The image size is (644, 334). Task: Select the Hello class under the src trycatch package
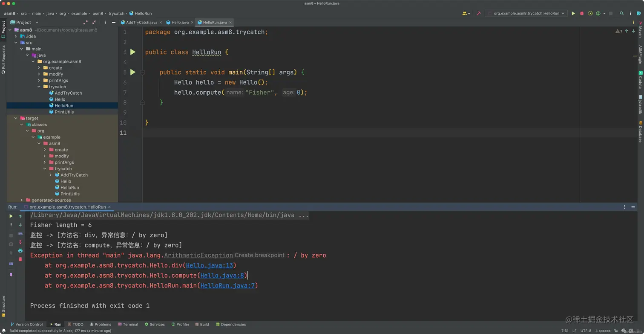tap(60, 99)
